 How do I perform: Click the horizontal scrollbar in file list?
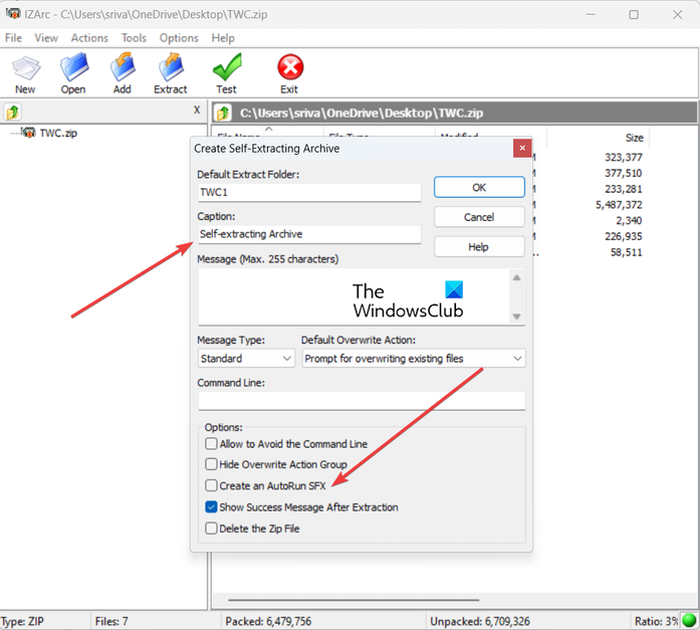(x=354, y=600)
